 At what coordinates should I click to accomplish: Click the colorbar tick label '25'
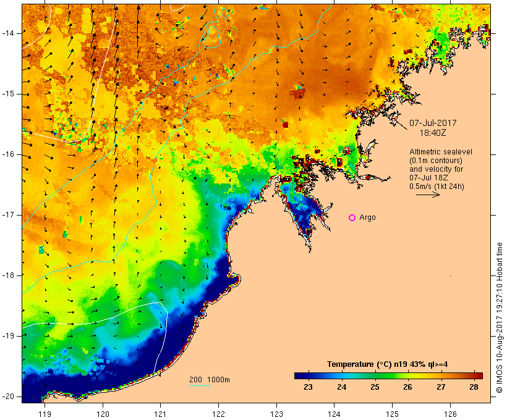pos(375,387)
